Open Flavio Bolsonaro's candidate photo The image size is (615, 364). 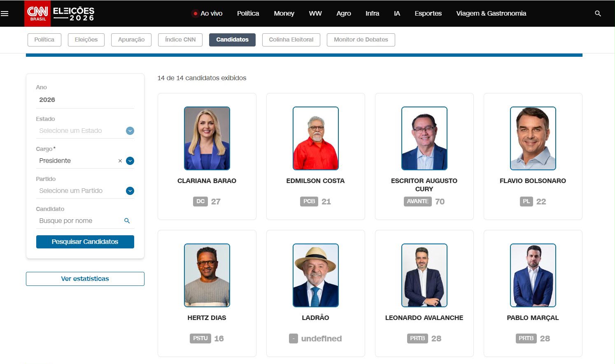tap(533, 139)
